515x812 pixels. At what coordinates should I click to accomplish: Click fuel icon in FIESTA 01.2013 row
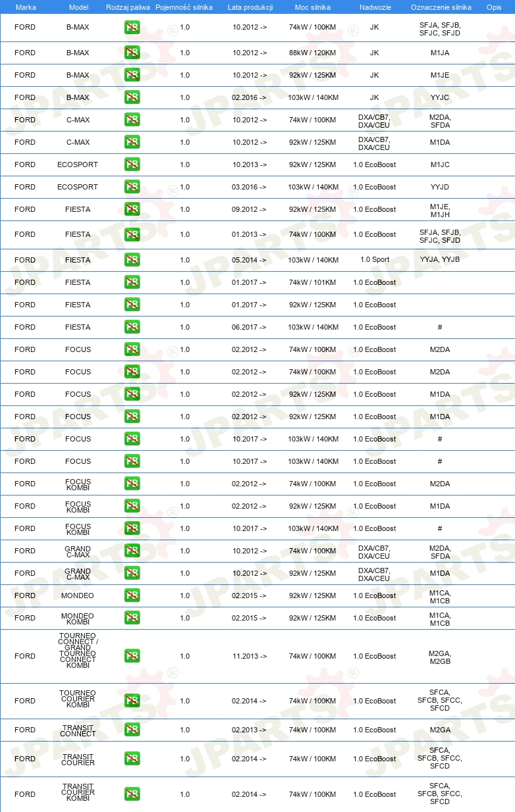pos(132,234)
